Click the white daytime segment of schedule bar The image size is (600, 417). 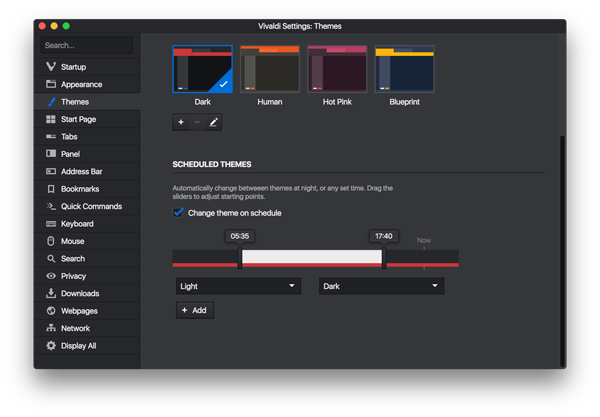[312, 256]
